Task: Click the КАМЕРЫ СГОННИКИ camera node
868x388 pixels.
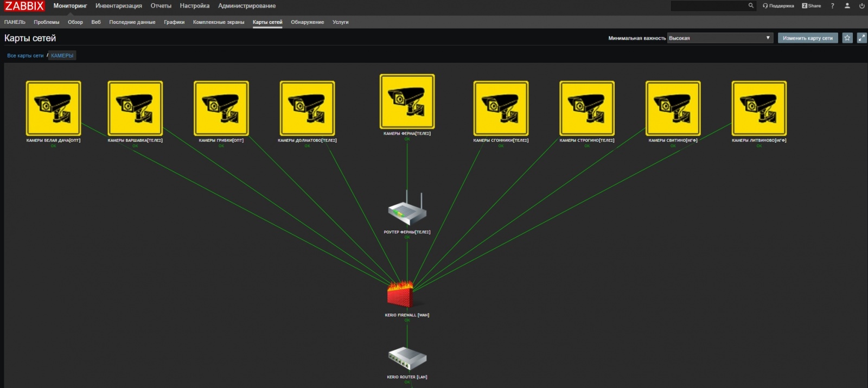Action: pyautogui.click(x=501, y=109)
